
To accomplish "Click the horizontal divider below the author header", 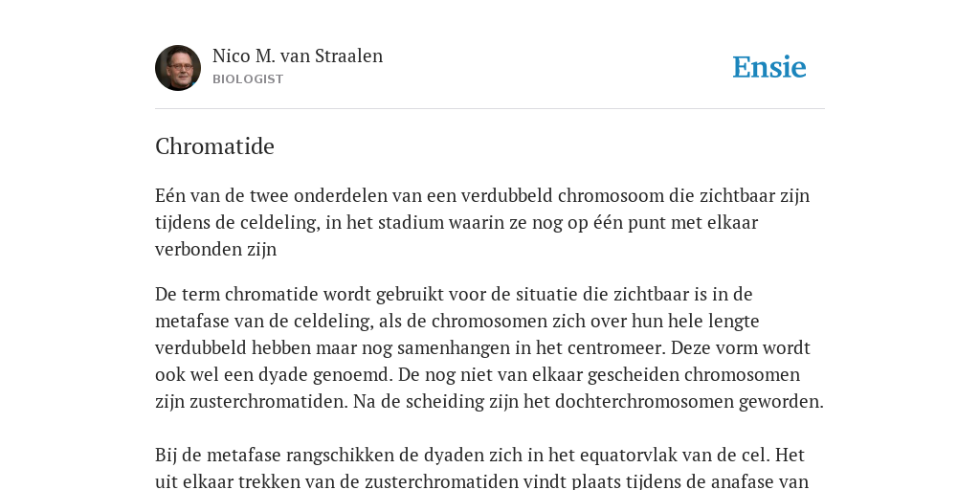I will pos(490,109).
